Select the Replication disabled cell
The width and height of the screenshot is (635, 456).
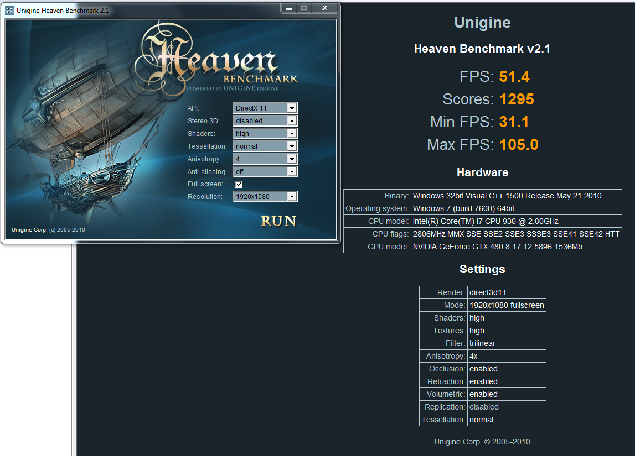click(x=507, y=407)
